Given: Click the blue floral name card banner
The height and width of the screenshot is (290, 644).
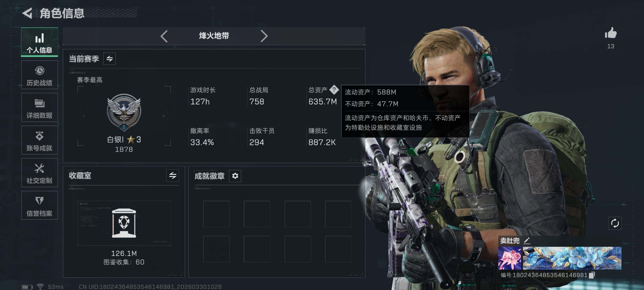Looking at the screenshot, I should tap(572, 258).
